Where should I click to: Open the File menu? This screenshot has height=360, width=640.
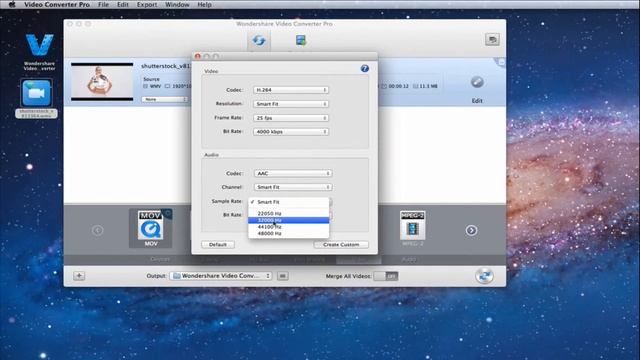pyautogui.click(x=103, y=4)
